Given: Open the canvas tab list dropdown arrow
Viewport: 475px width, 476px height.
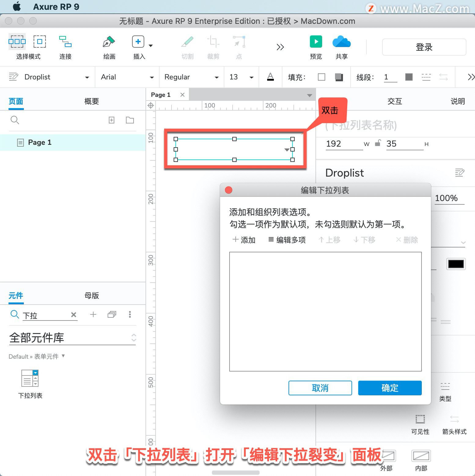Looking at the screenshot, I should pos(309,95).
